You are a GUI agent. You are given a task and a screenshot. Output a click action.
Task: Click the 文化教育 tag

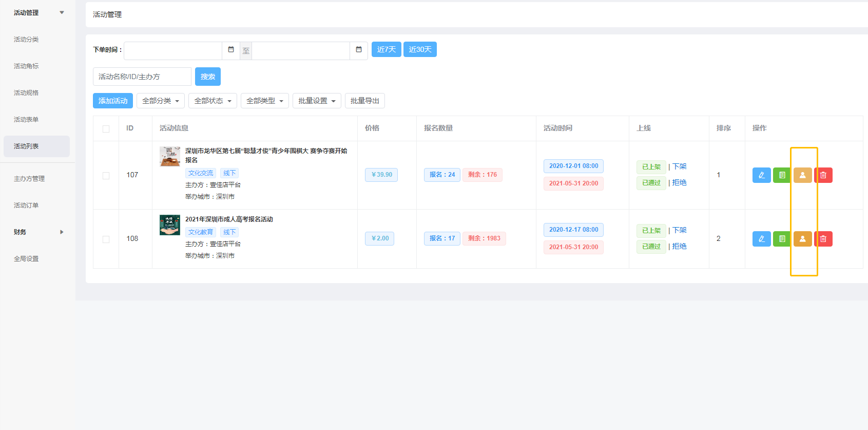[x=201, y=232]
